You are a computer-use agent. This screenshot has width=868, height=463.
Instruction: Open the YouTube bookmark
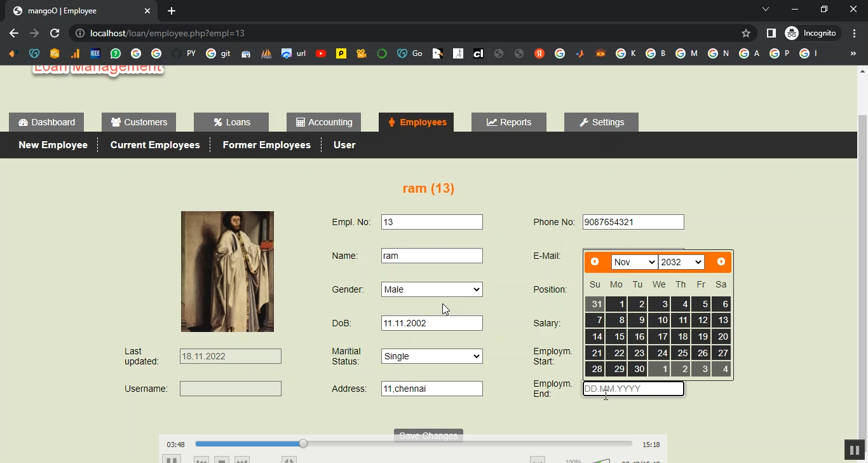tap(321, 53)
